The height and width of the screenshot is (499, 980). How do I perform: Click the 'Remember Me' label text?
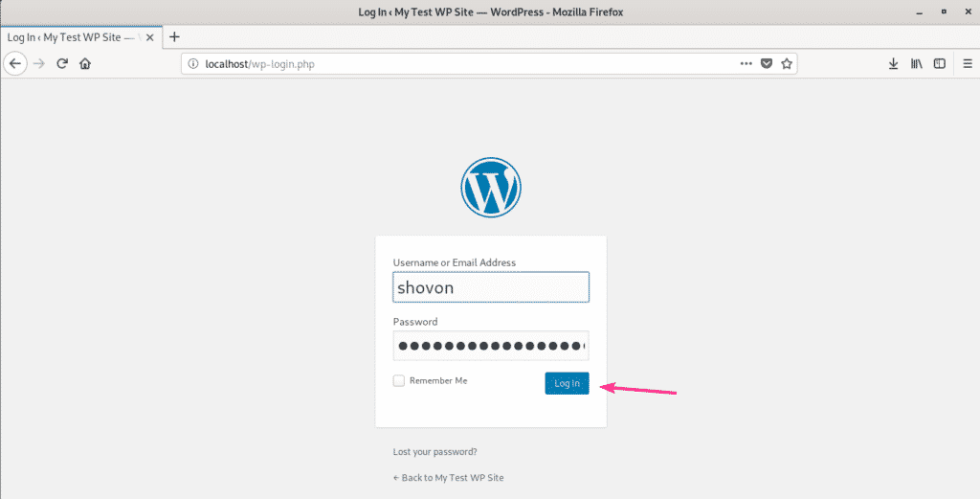click(x=438, y=381)
